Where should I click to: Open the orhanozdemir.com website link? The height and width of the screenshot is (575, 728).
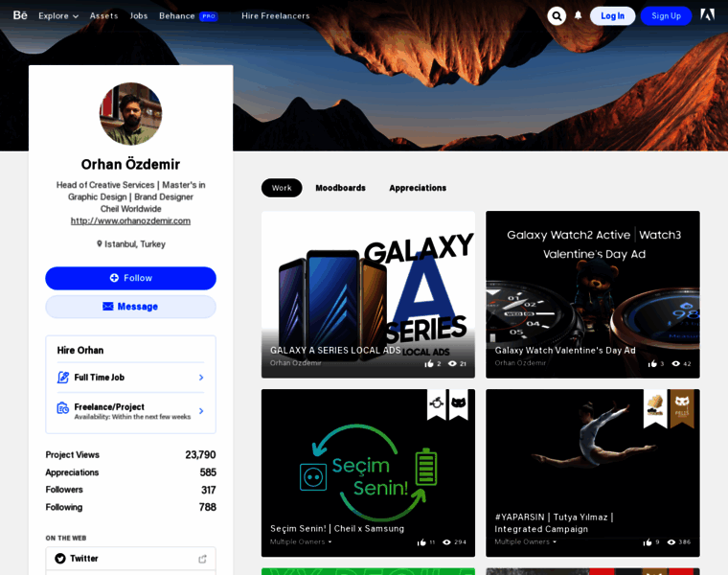click(130, 221)
